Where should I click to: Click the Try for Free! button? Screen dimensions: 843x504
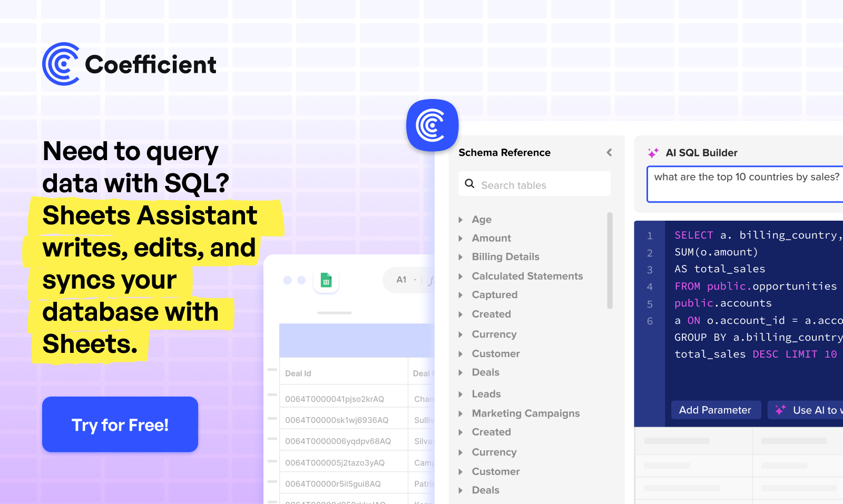pyautogui.click(x=120, y=424)
